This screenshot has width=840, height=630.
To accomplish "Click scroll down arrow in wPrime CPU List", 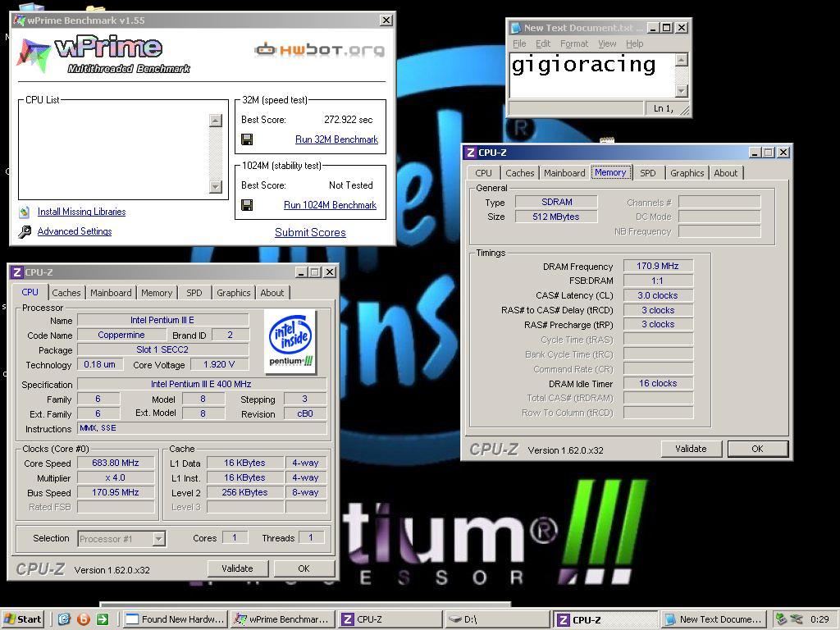I will pyautogui.click(x=216, y=186).
